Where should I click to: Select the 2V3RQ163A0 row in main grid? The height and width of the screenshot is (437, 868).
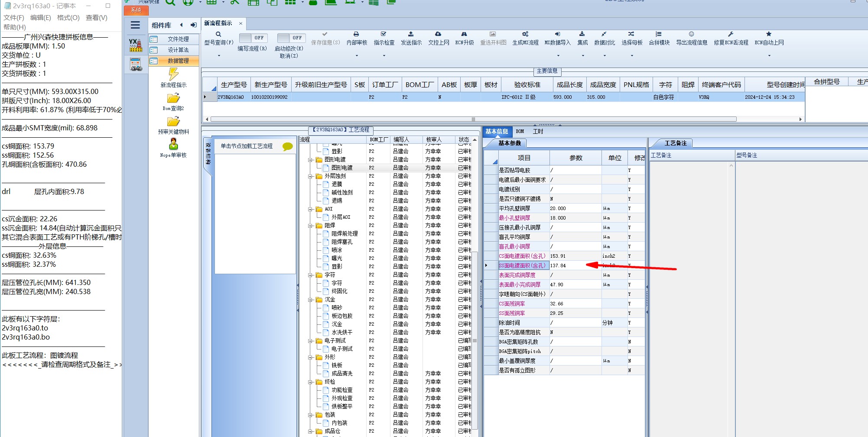pos(503,97)
